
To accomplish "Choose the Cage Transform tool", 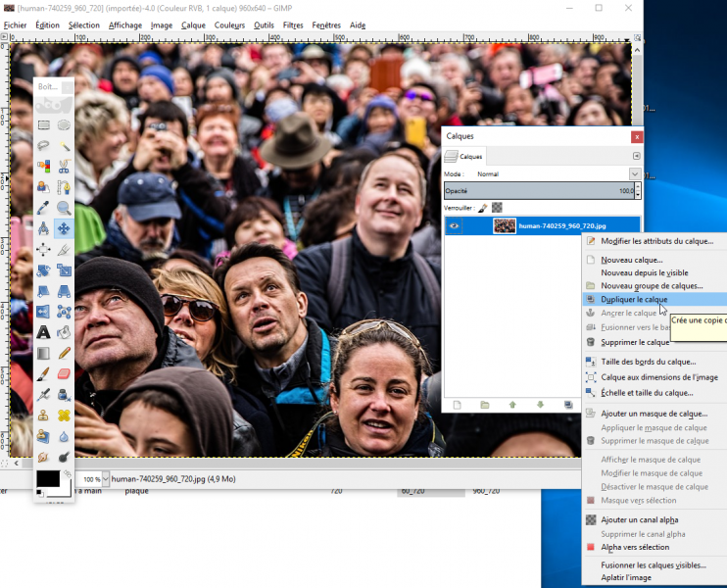I will (64, 312).
